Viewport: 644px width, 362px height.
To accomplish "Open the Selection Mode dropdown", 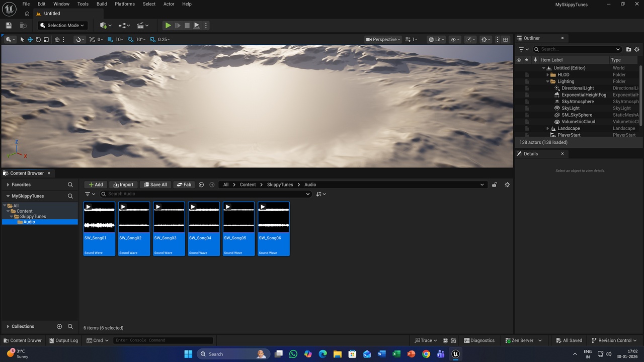I will [62, 25].
